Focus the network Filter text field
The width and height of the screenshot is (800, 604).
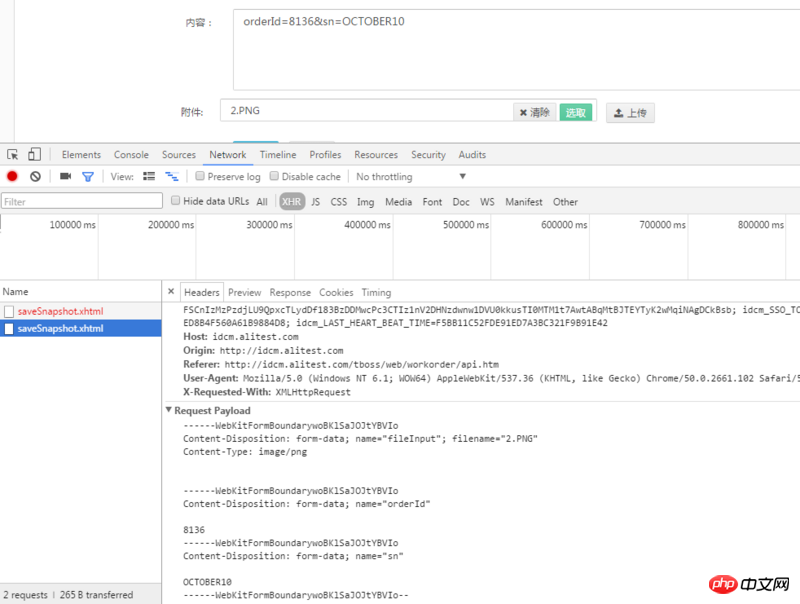pos(82,201)
